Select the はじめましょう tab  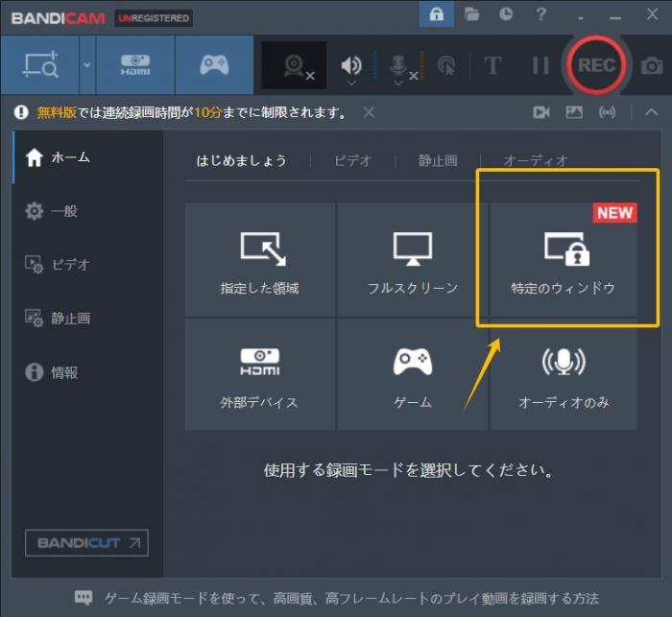(x=241, y=160)
